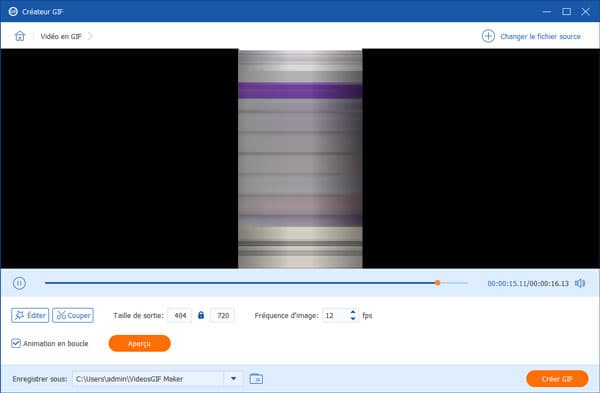
Task: Close the Créateur GIF window
Action: coord(585,11)
